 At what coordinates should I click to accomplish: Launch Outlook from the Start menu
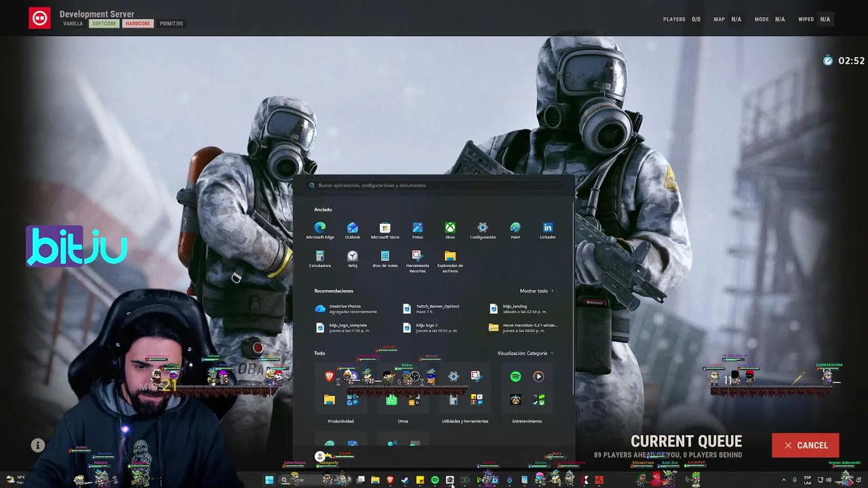pos(353,230)
